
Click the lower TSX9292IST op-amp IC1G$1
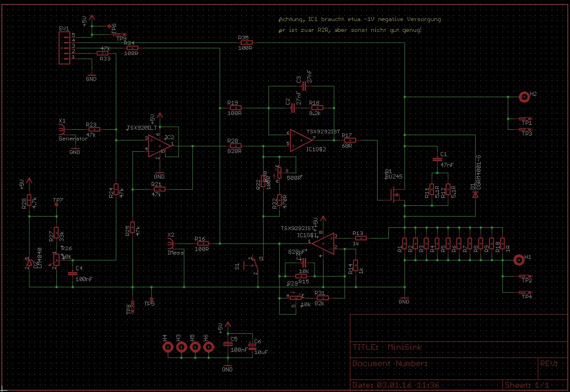coord(323,243)
